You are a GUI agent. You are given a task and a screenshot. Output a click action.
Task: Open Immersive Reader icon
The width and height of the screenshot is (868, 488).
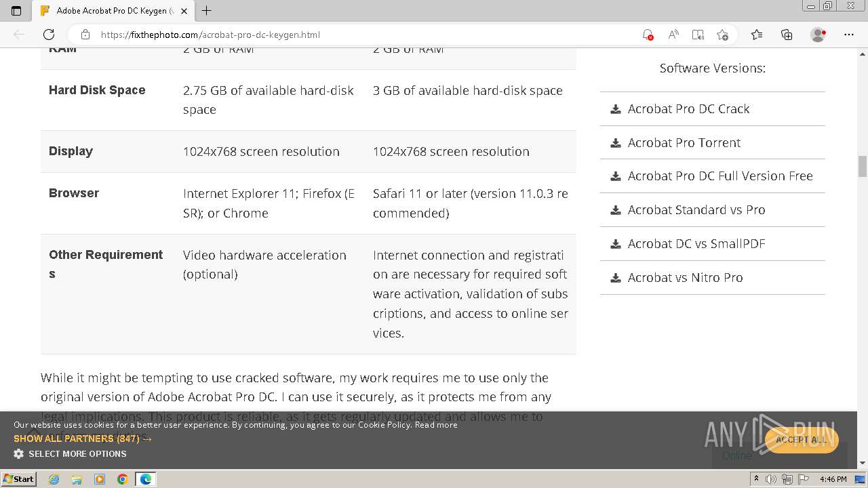tap(698, 35)
